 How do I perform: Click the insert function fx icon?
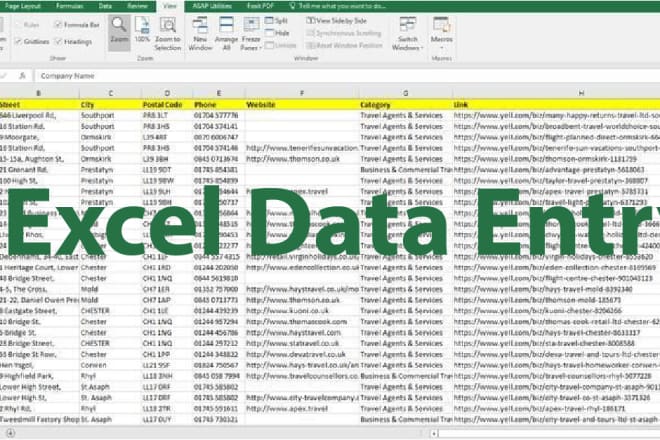[x=22, y=76]
